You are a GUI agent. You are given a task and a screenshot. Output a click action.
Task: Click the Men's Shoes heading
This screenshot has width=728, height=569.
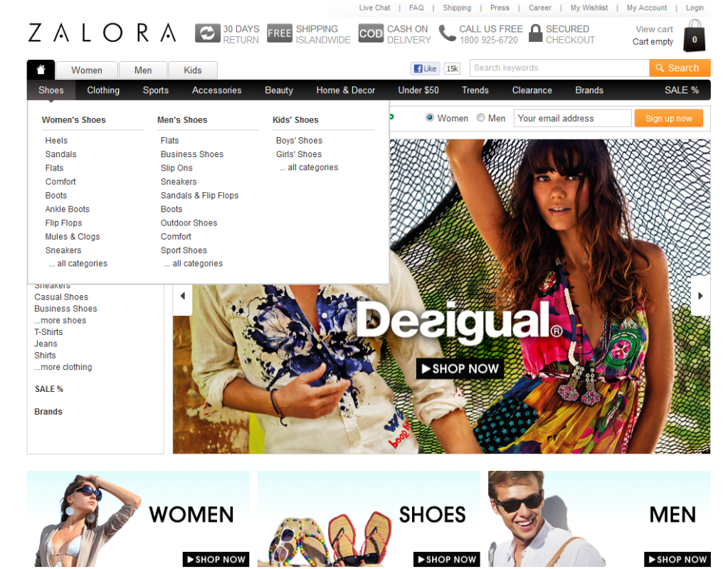point(182,119)
